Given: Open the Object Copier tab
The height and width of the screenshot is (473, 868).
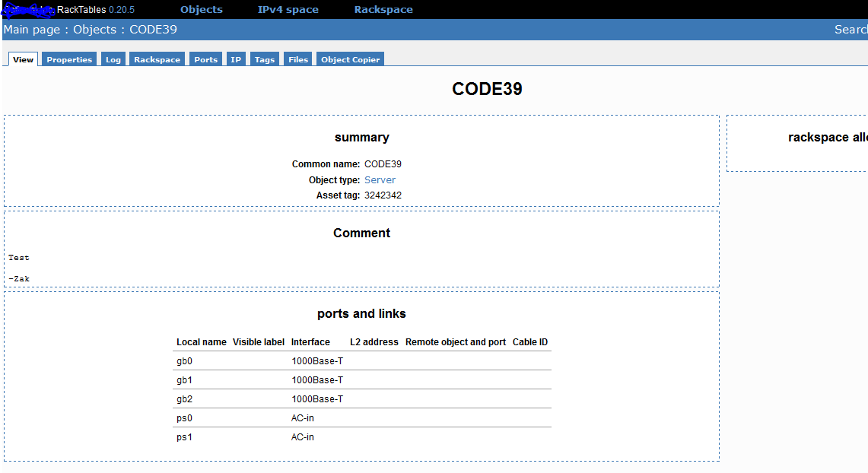Looking at the screenshot, I should (350, 59).
